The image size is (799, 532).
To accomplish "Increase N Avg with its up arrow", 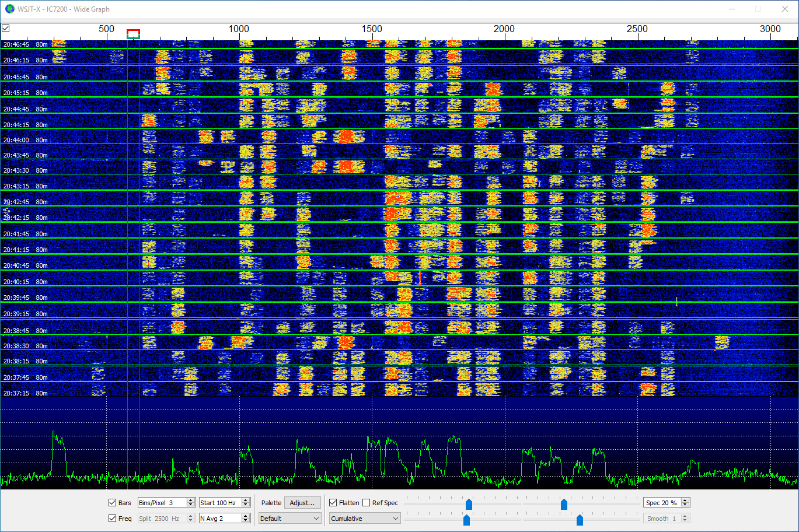I will 246,516.
